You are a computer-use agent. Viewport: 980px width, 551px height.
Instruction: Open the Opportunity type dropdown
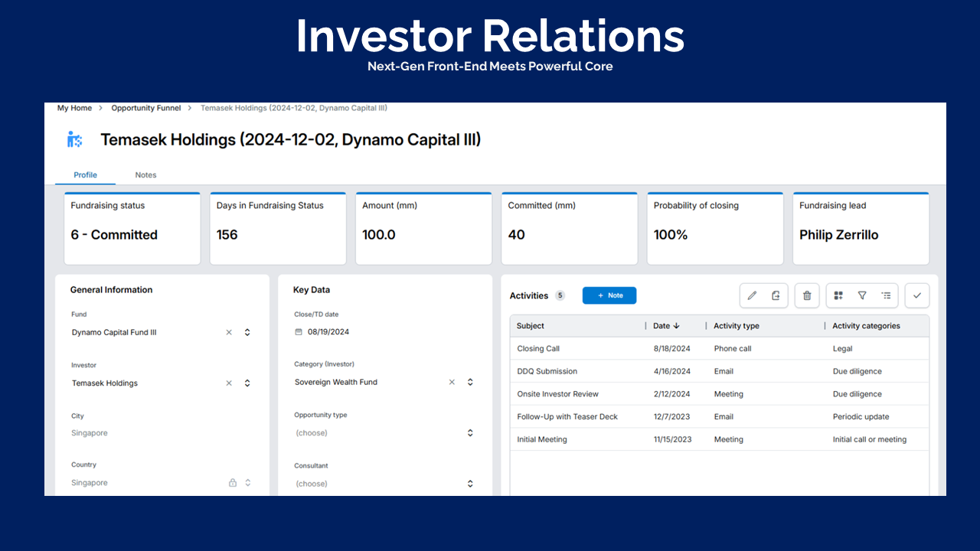[469, 432]
